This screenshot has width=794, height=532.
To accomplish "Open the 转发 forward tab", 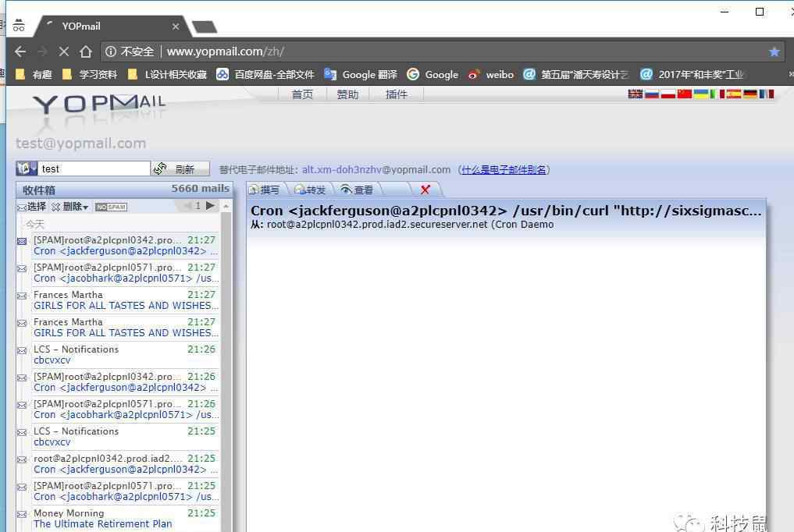I will click(x=310, y=190).
